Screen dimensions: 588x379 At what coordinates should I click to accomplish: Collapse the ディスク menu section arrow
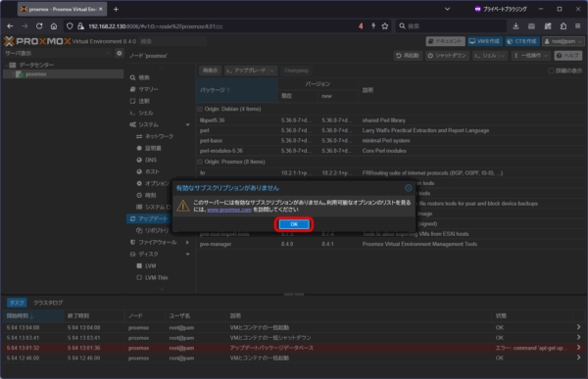(187, 255)
